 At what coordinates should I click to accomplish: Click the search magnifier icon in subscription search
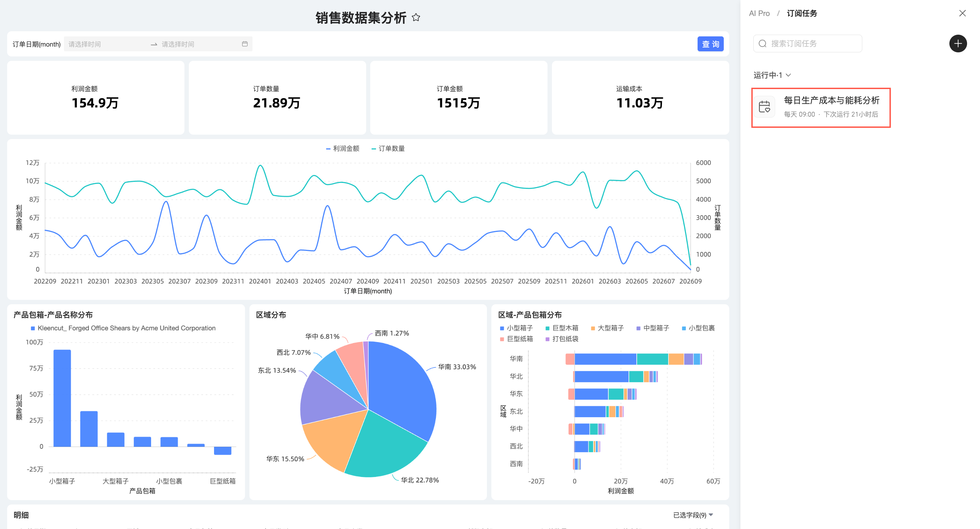point(762,44)
